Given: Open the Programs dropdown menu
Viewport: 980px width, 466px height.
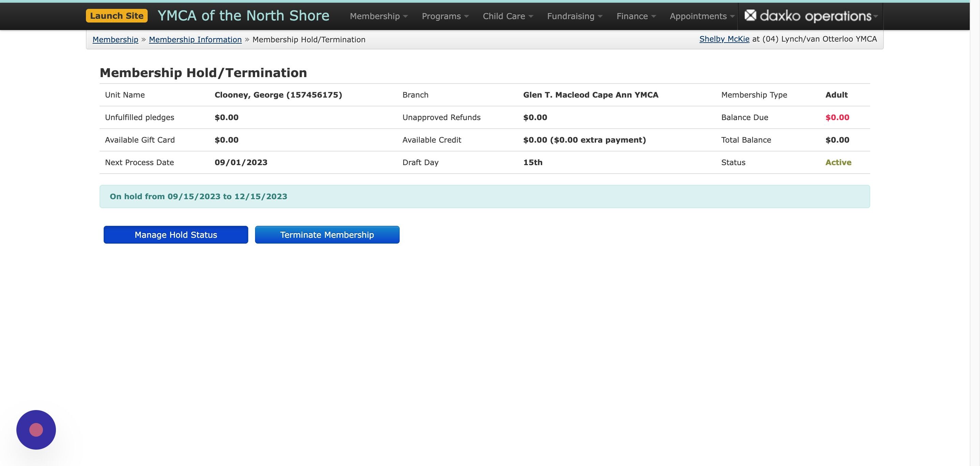Looking at the screenshot, I should (x=445, y=16).
